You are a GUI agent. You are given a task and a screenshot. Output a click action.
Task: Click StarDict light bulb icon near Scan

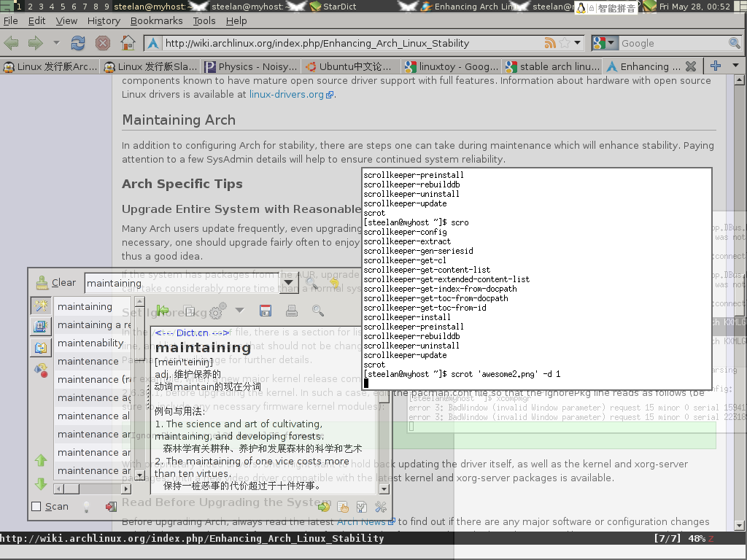point(86,507)
